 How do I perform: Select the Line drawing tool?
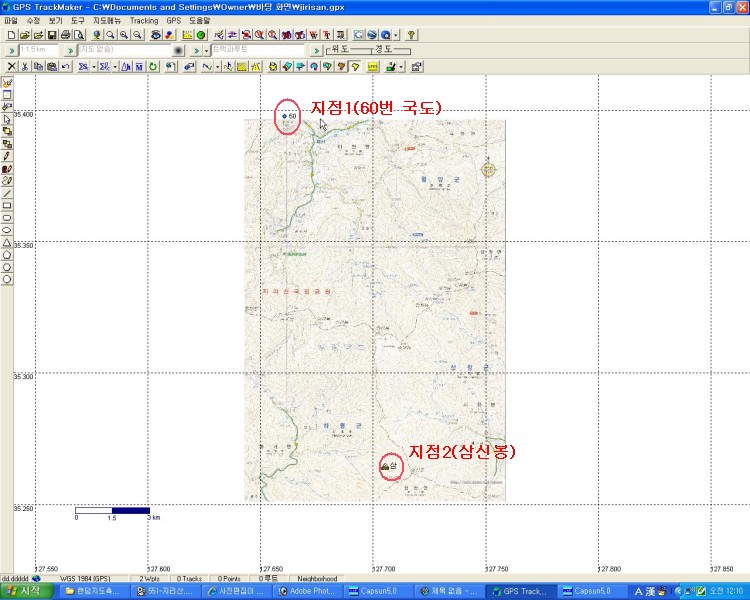point(7,193)
